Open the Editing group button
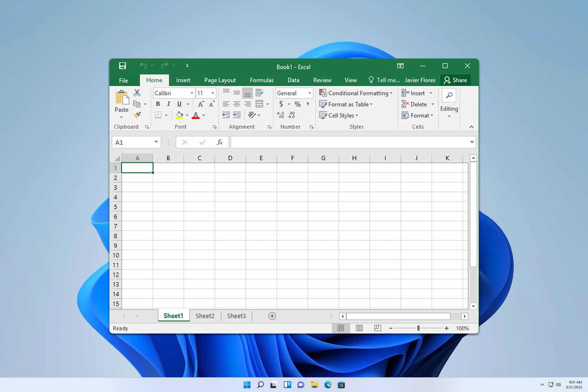This screenshot has height=392, width=588. click(x=449, y=103)
